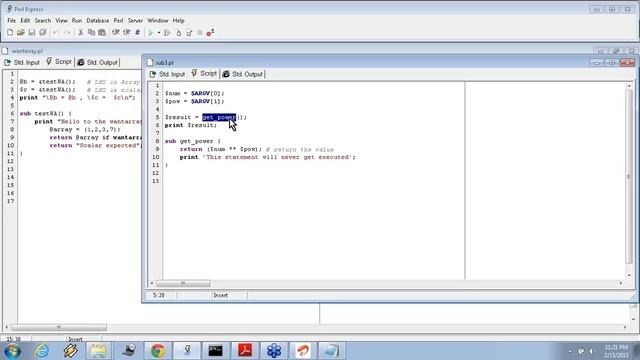Select the Script tab in sub3.pl

click(x=204, y=73)
